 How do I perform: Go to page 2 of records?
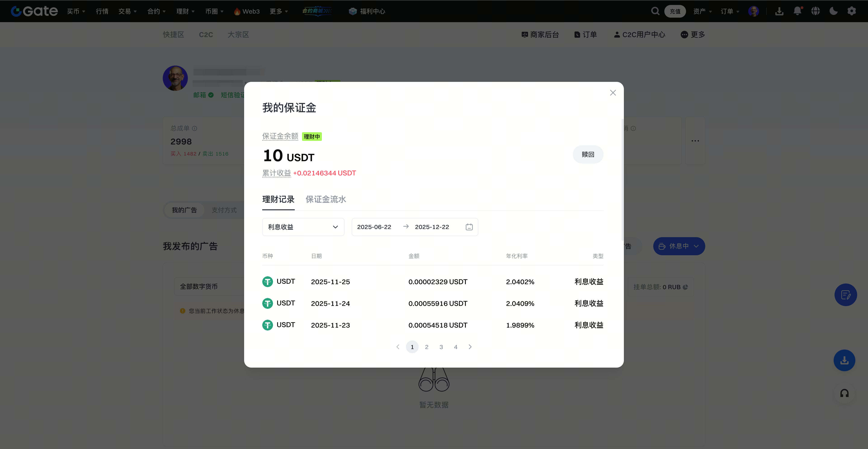[x=427, y=347]
